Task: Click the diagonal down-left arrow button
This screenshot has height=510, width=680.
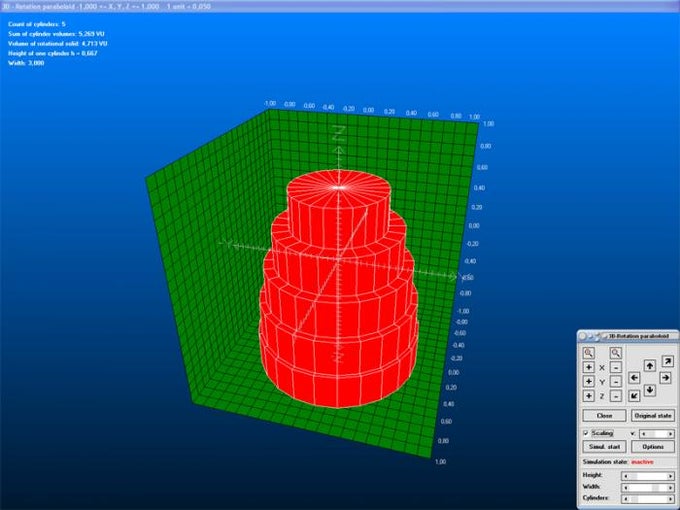Action: [634, 396]
